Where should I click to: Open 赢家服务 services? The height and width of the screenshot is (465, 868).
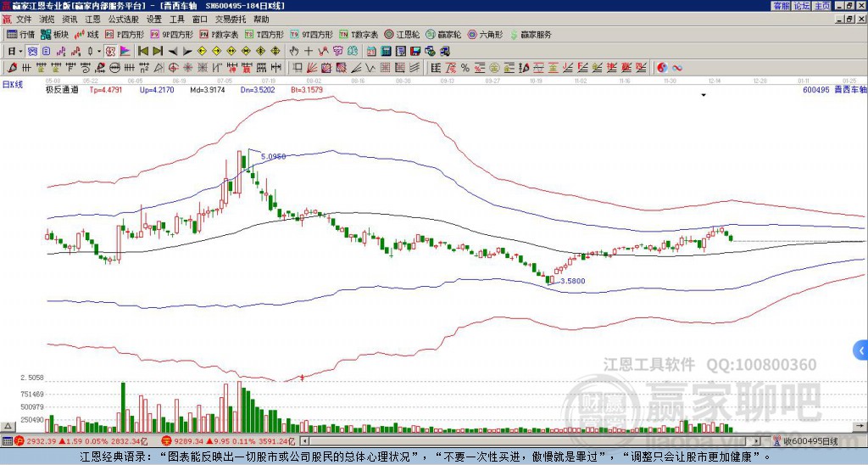coord(531,34)
